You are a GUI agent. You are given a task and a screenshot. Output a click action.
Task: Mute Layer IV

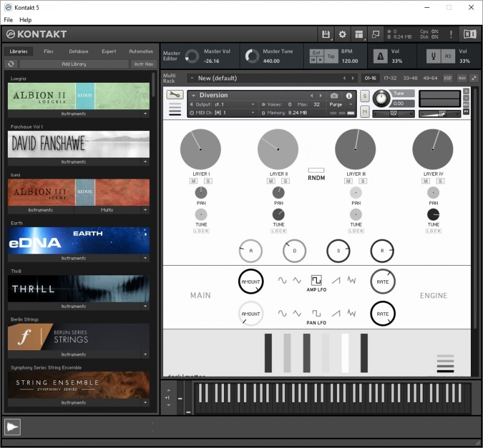click(x=426, y=181)
